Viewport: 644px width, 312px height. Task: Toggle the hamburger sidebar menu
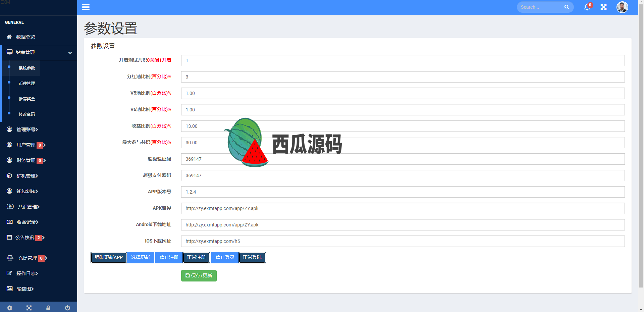pos(86,7)
